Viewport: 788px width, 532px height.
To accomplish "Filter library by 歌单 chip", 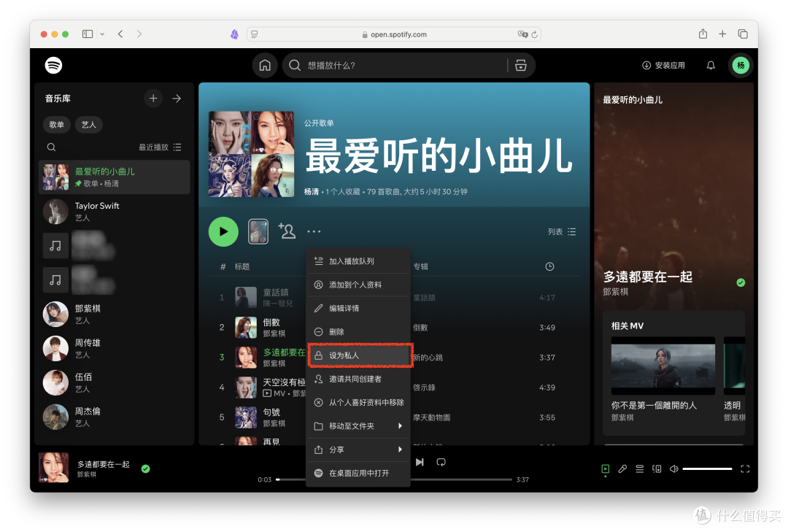I will coord(56,125).
